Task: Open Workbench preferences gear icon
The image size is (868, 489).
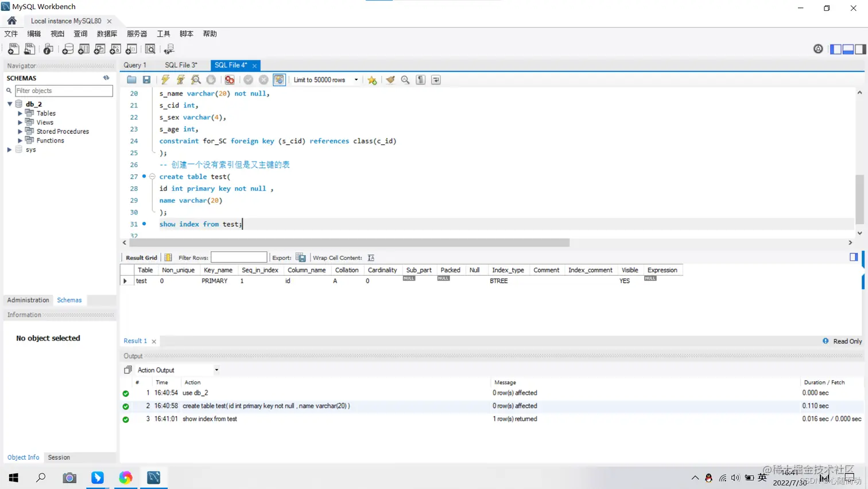Action: [x=818, y=49]
